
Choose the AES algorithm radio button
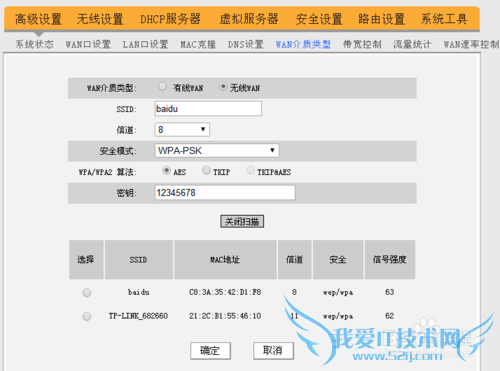(166, 170)
